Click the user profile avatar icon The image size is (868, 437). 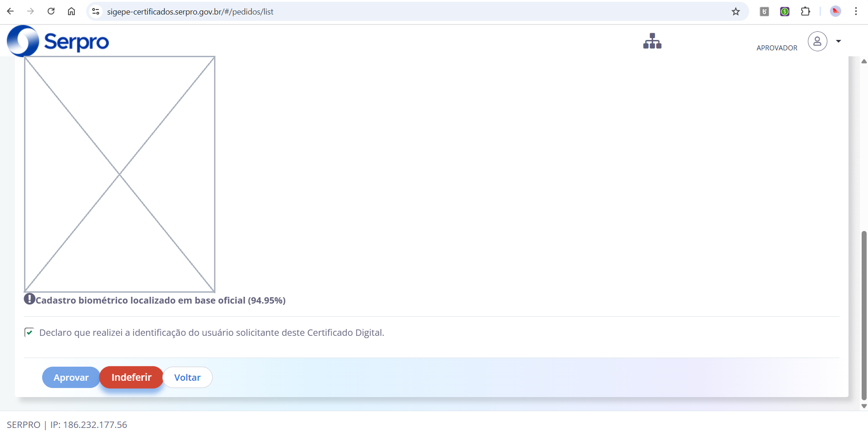[817, 41]
